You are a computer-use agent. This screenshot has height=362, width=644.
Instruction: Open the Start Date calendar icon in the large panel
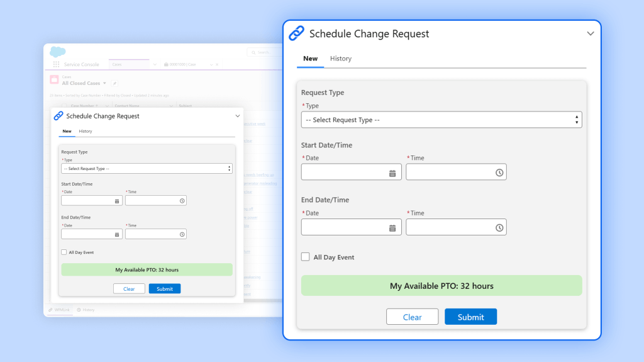coord(392,173)
